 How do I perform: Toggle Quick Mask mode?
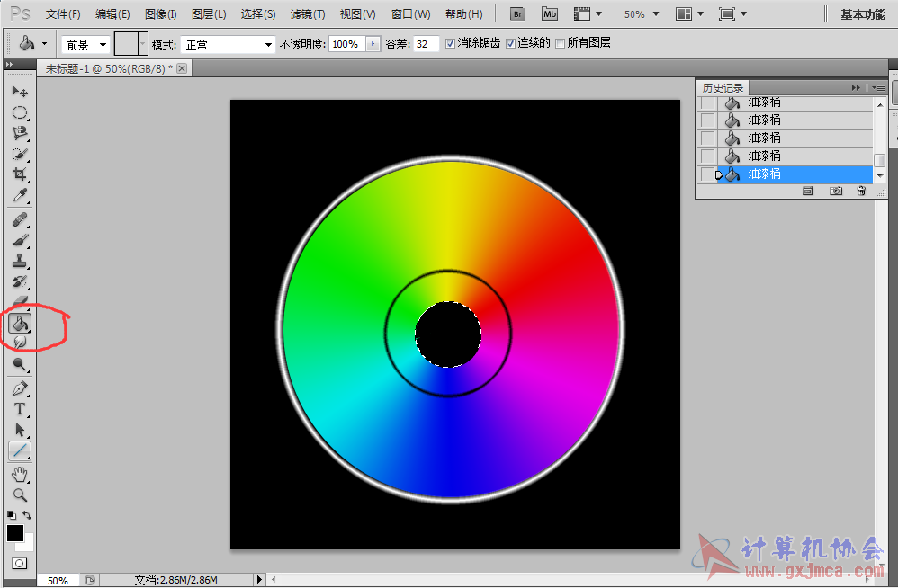point(20,564)
